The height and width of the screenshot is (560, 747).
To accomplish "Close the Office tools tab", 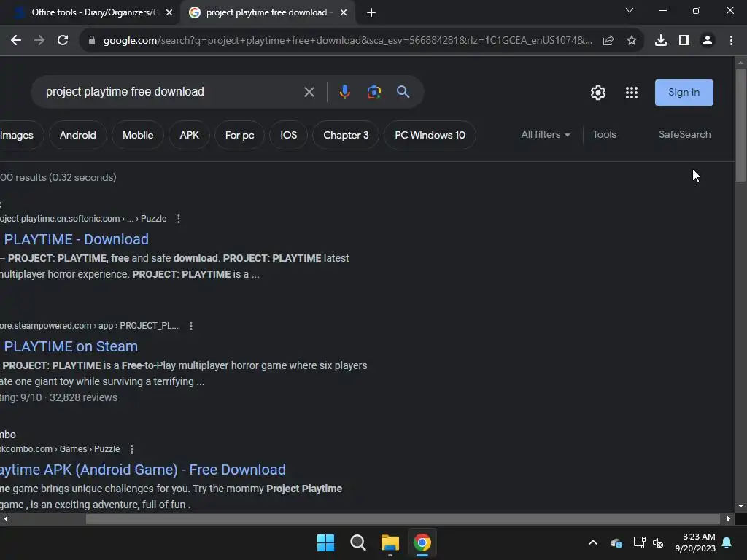I will point(169,12).
